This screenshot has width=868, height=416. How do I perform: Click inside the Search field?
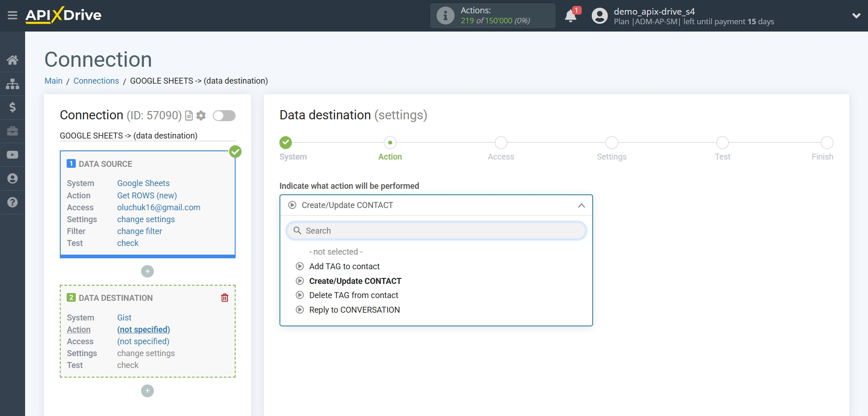click(436, 230)
